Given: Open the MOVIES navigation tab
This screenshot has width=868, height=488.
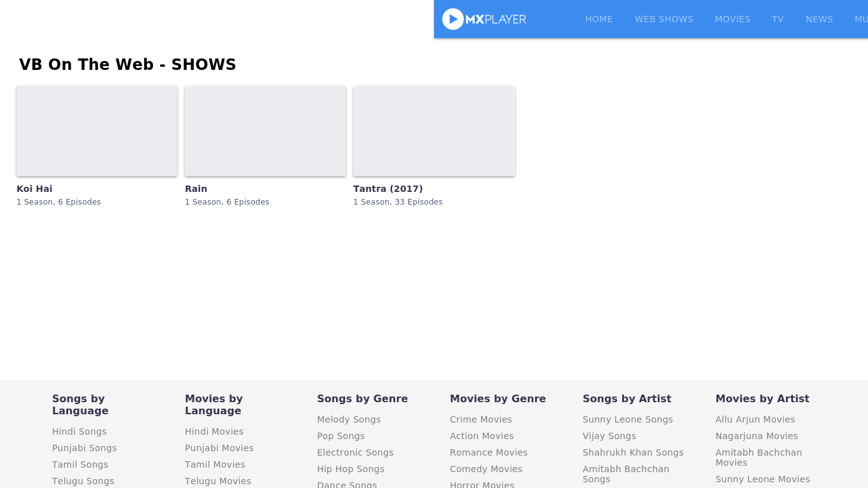Looking at the screenshot, I should tap(732, 19).
